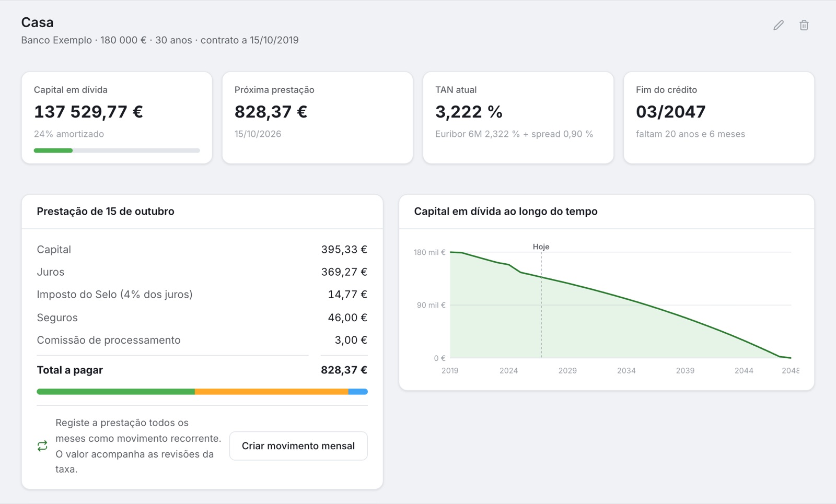Click the Comissão de processamento label
This screenshot has height=504, width=836.
point(109,340)
